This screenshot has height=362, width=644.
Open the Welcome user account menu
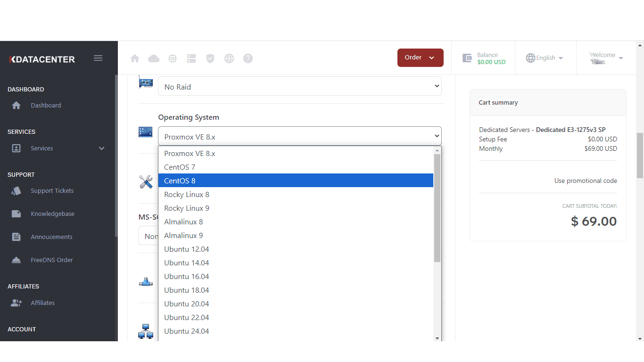click(x=606, y=58)
